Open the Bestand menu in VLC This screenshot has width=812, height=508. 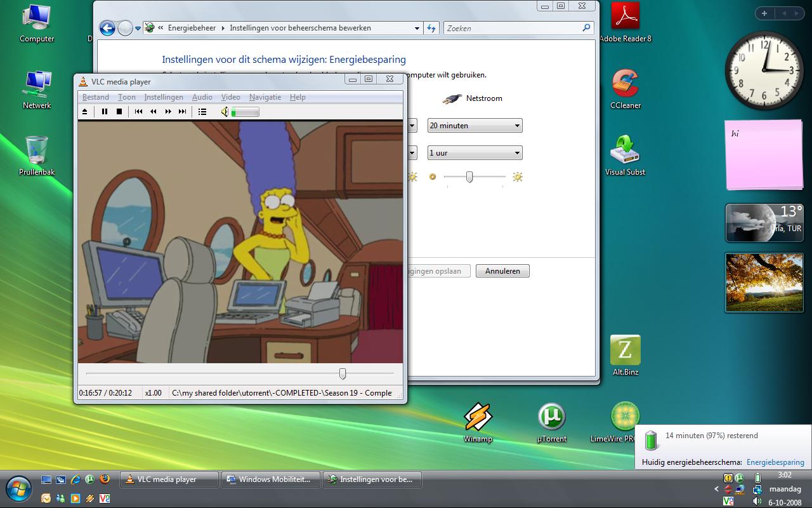[x=96, y=97]
